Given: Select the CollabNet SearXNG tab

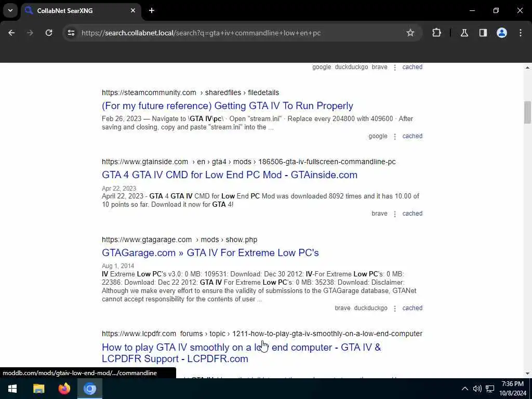Looking at the screenshot, I should click(81, 10).
